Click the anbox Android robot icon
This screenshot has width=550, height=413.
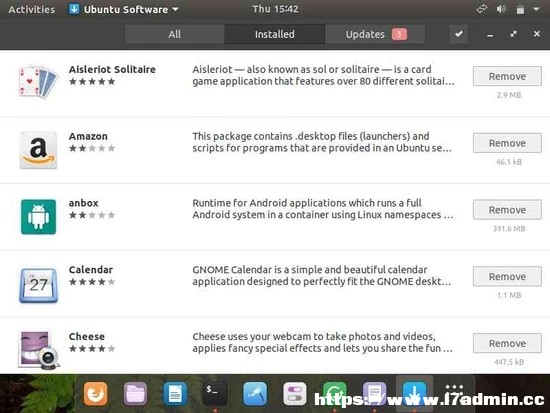click(38, 217)
